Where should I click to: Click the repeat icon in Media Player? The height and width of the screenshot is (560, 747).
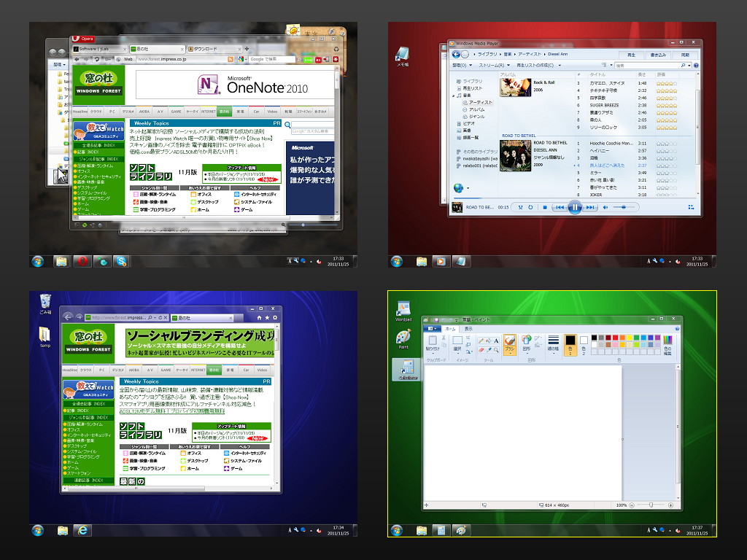[530, 207]
